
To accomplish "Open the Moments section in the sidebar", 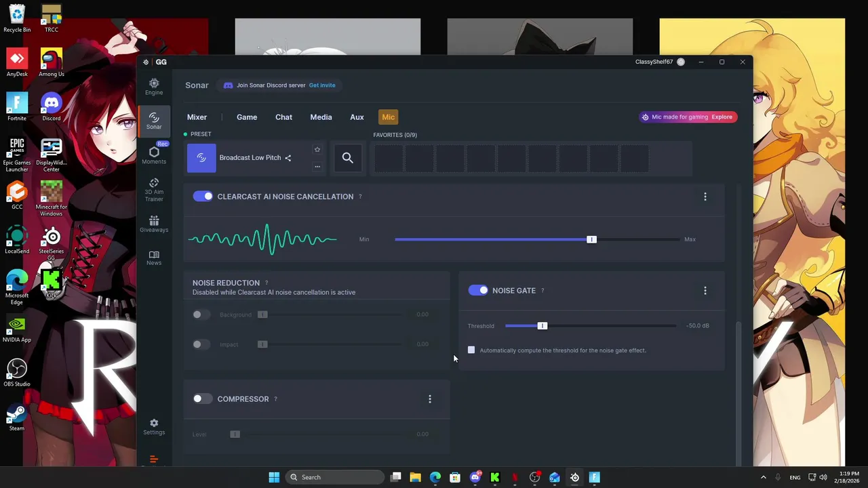I will pos(154,155).
